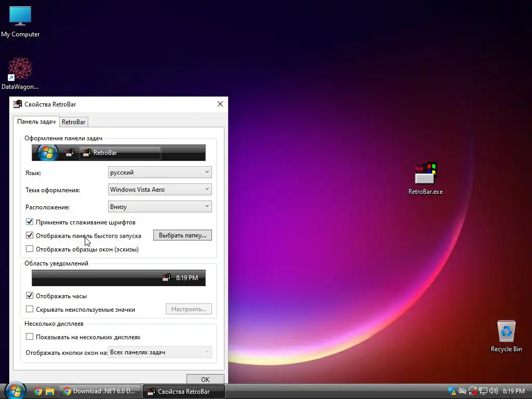Confirm the dialog with the OK button
The image size is (532, 399).
pos(205,379)
